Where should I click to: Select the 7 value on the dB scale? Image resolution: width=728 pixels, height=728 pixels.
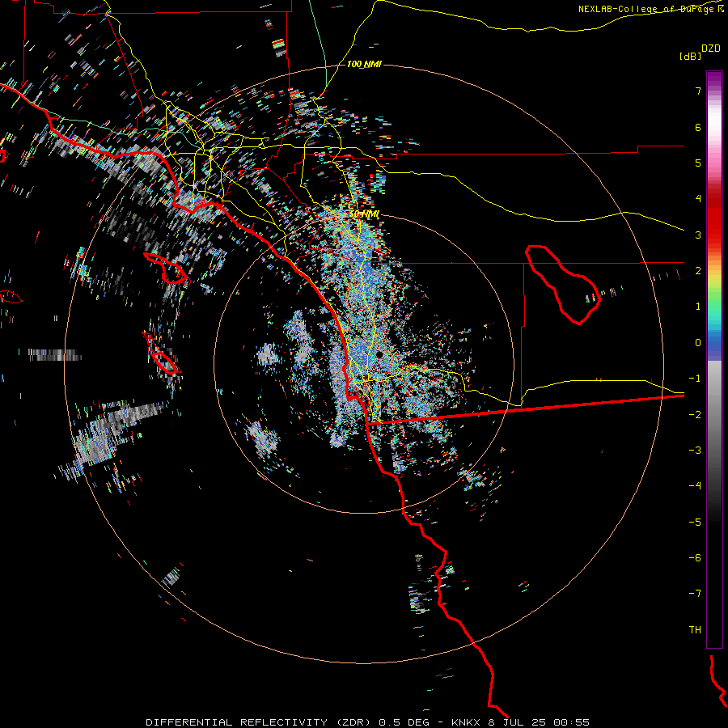coord(698,91)
